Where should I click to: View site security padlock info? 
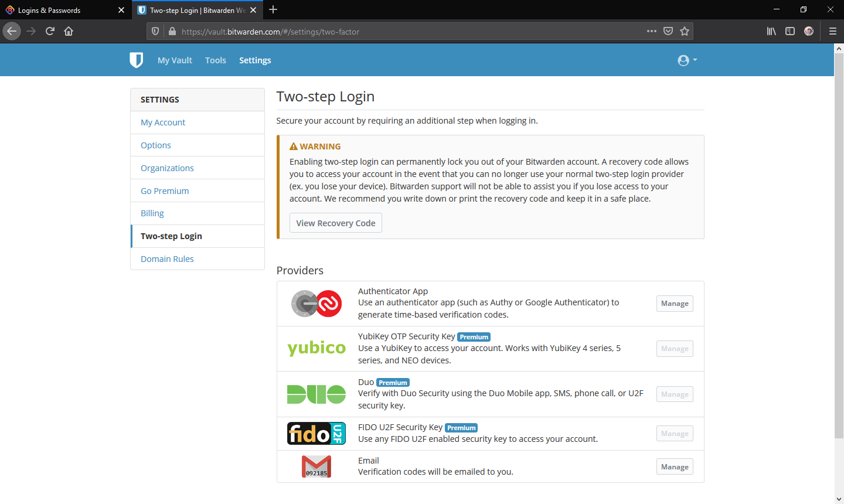[172, 32]
